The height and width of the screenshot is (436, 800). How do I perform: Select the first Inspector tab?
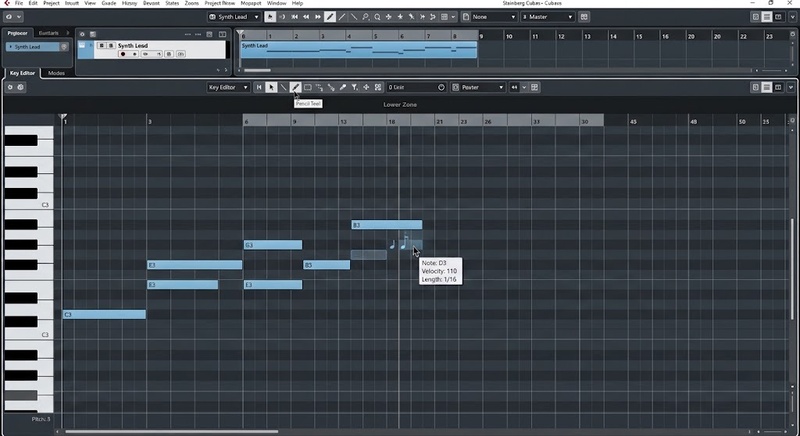[17, 33]
